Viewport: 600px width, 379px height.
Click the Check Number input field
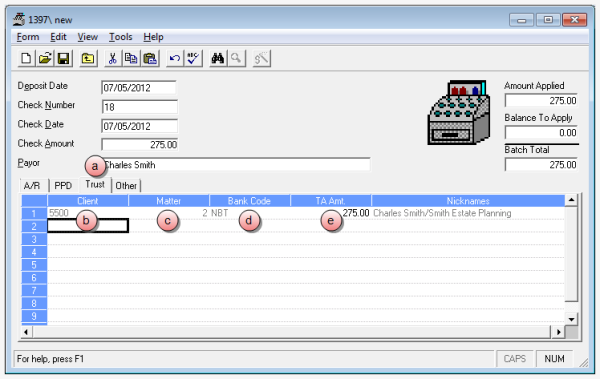point(139,107)
